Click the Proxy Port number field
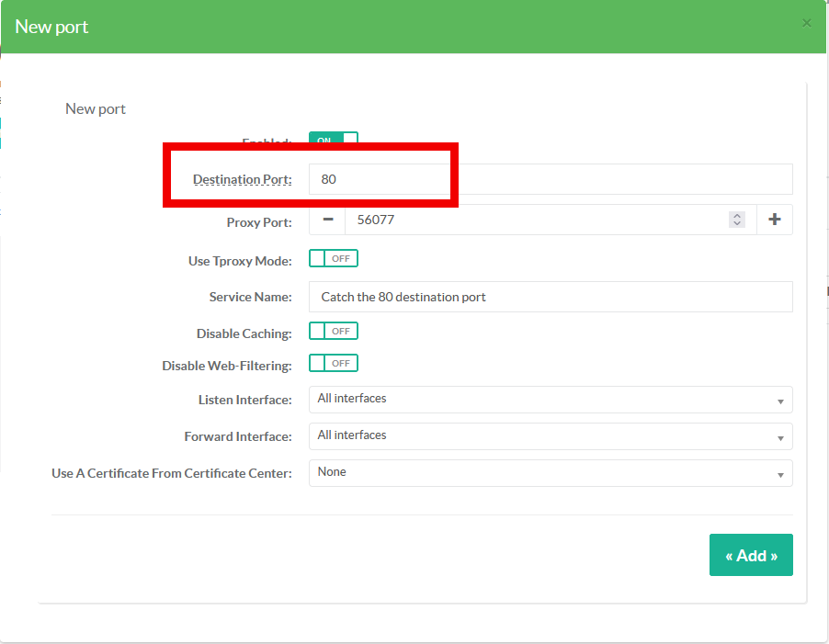 pyautogui.click(x=533, y=220)
